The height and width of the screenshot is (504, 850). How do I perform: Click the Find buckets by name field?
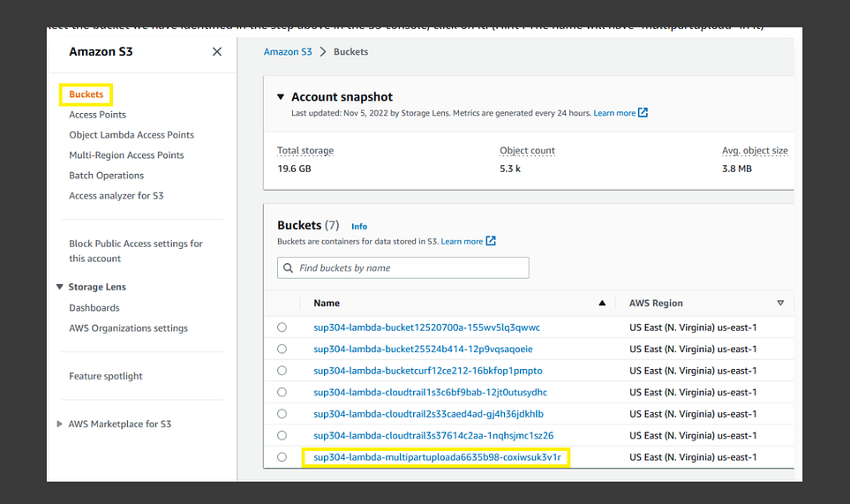click(410, 268)
